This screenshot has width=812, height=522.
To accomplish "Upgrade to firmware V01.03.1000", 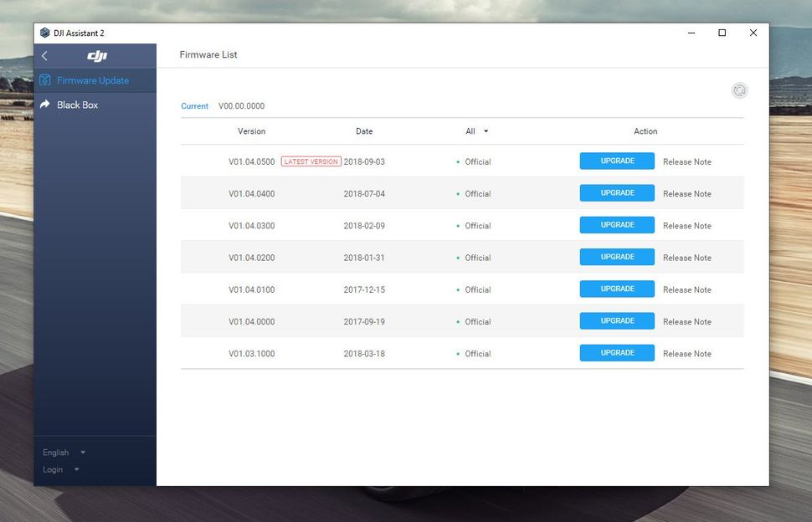I will 617,352.
